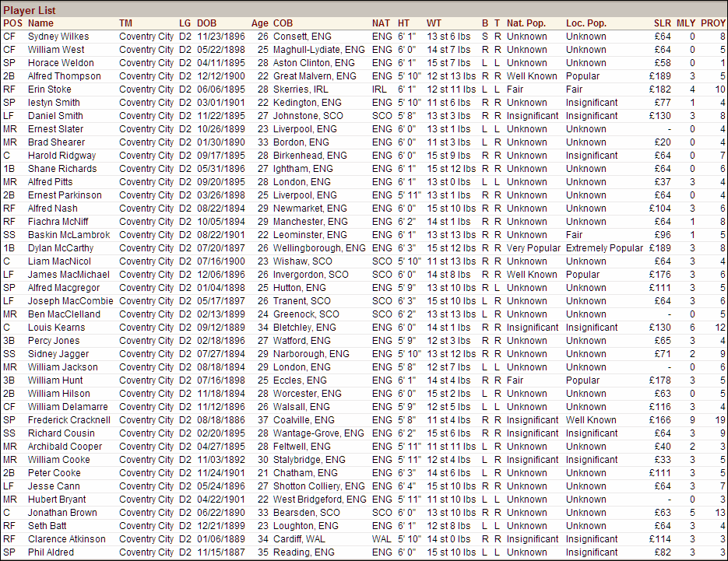Click the HT column header

(403, 23)
